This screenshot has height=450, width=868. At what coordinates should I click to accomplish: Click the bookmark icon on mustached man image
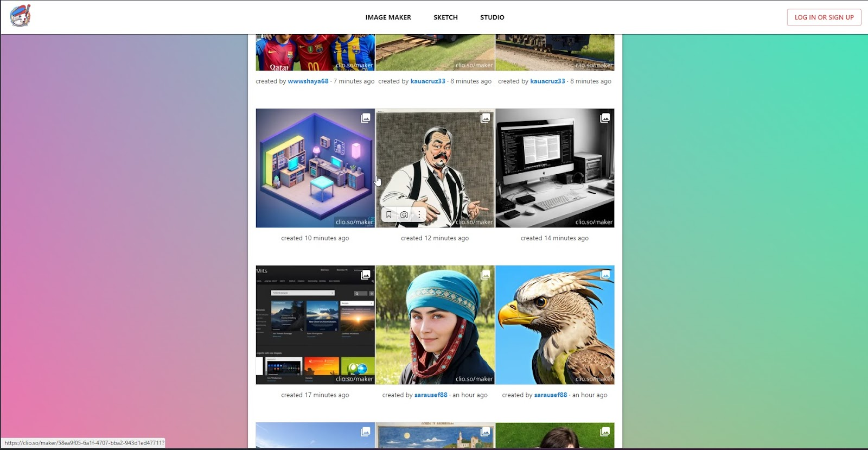tap(389, 215)
